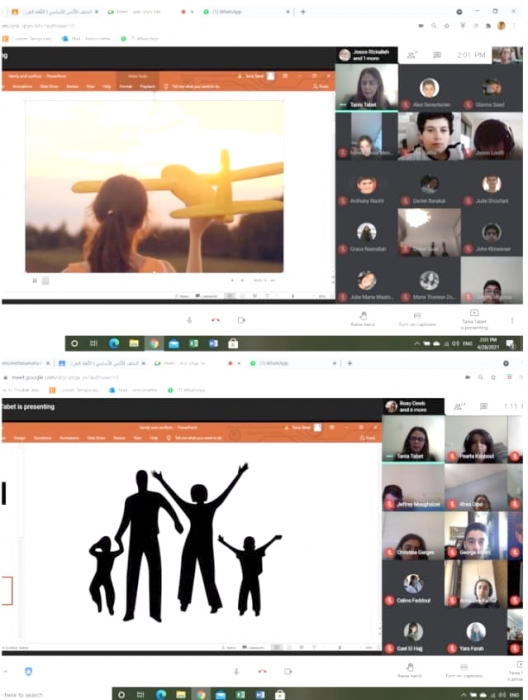528x700 pixels.
Task: Select the Design tab in PowerPoint ribbon
Action: (x=20, y=438)
